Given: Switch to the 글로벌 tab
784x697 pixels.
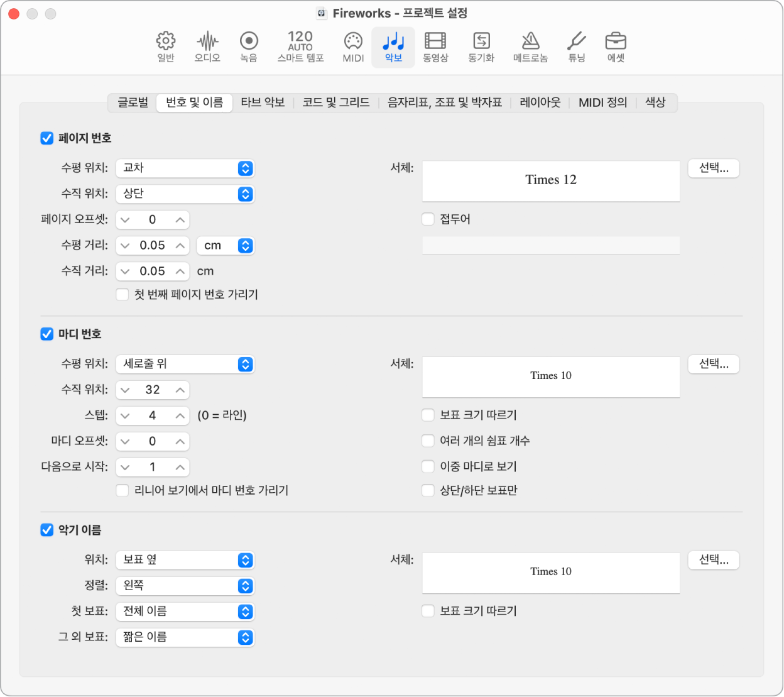Looking at the screenshot, I should (x=133, y=102).
